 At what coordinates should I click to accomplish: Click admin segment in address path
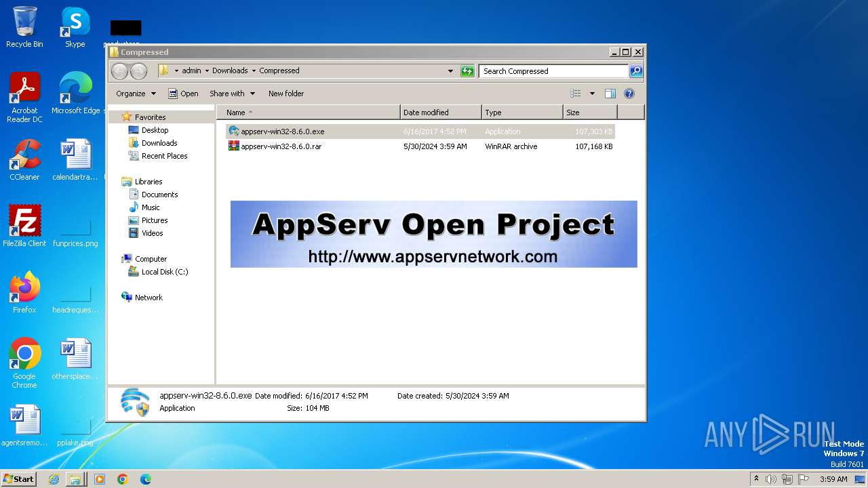(191, 70)
